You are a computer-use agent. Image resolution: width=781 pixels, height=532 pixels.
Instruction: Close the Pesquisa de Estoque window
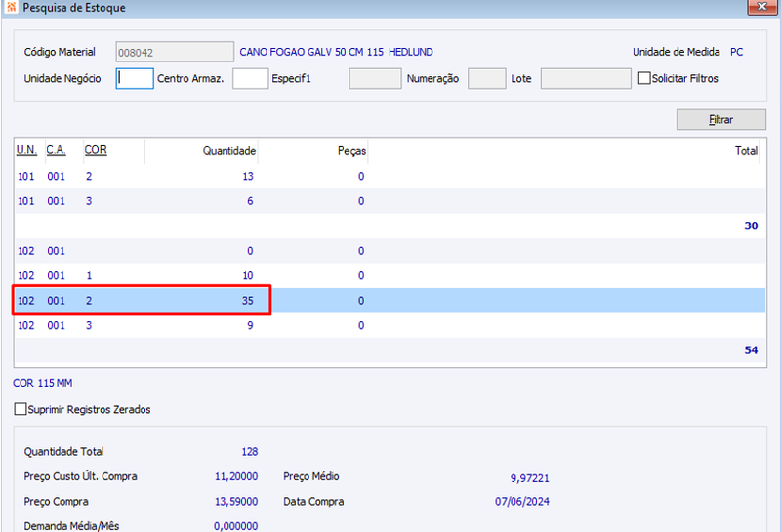point(762,7)
